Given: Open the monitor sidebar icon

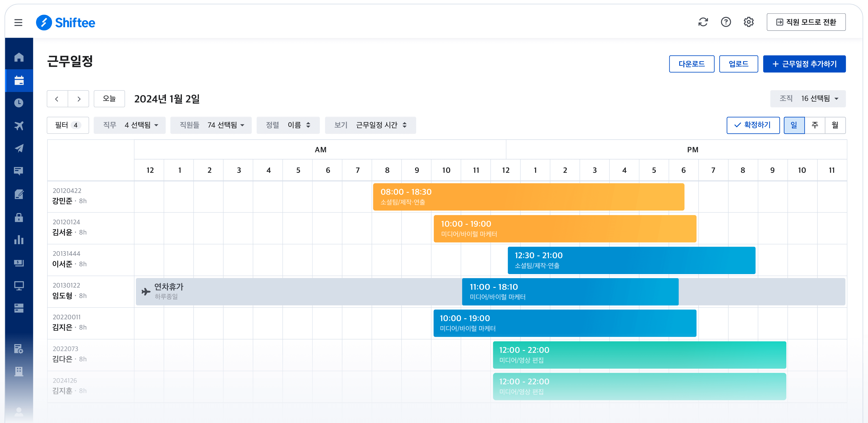Looking at the screenshot, I should [x=19, y=286].
